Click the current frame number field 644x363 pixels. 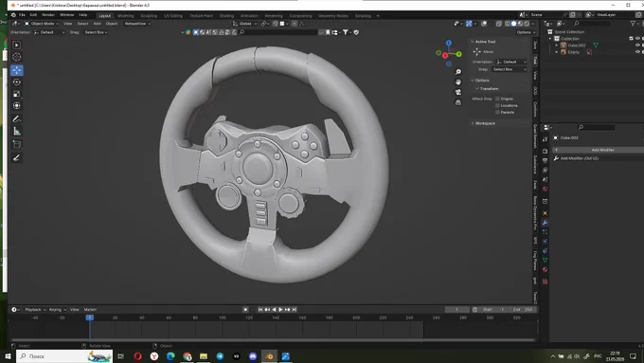point(457,310)
